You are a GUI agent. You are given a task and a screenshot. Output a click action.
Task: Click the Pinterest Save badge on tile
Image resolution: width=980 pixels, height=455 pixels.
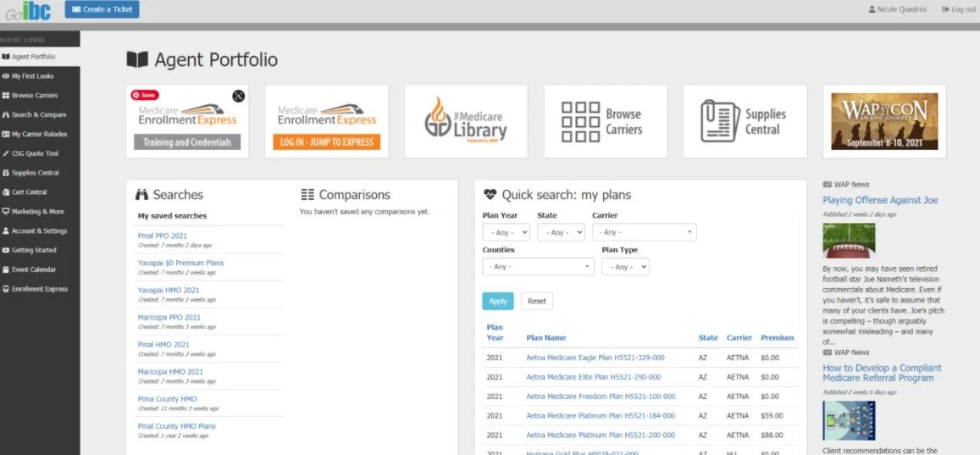(144, 95)
